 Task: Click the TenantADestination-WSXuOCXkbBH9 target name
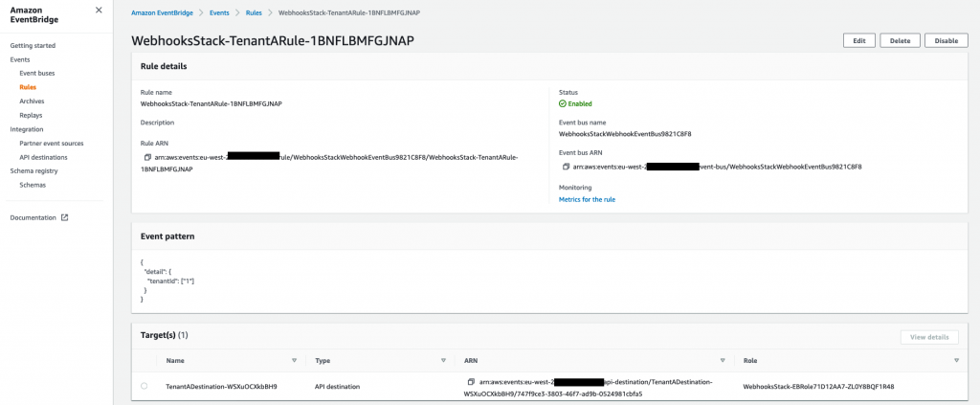click(x=221, y=386)
